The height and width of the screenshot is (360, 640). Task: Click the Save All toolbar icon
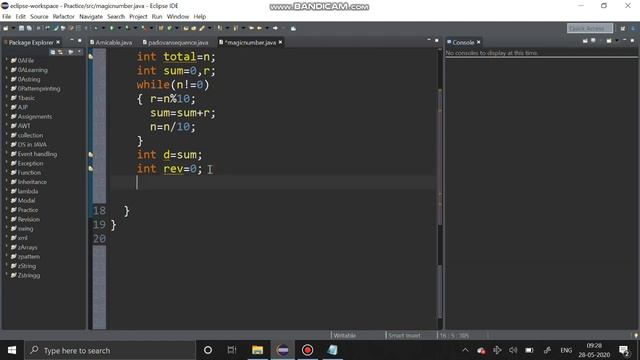[29, 28]
